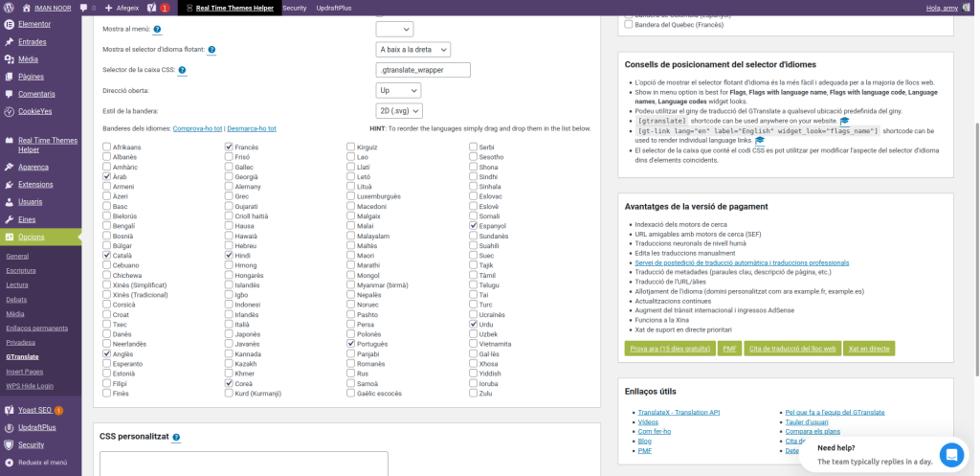Open the flag style 2D (.svg) dropdown
This screenshot has width=980, height=476.
tap(398, 110)
